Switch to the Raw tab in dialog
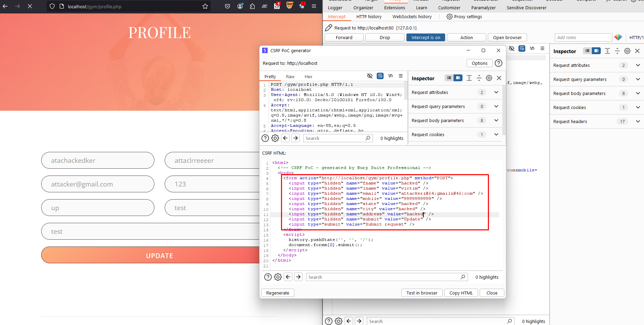Image resolution: width=644 pixels, height=325 pixels. [x=290, y=76]
